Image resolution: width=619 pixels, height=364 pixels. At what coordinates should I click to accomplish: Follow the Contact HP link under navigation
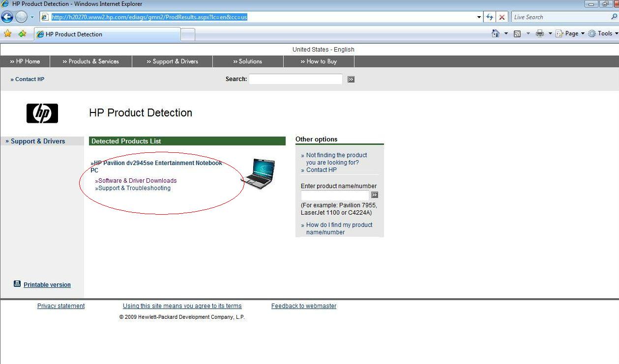click(x=28, y=79)
